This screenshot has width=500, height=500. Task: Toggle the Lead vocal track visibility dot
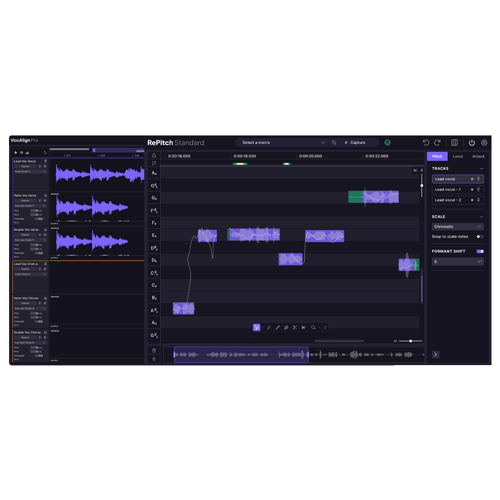coord(472,179)
